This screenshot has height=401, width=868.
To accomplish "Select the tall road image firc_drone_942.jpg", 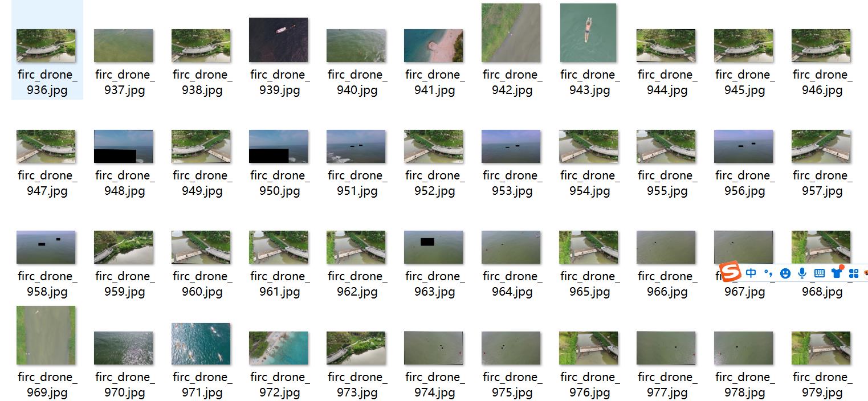I will pos(511,33).
